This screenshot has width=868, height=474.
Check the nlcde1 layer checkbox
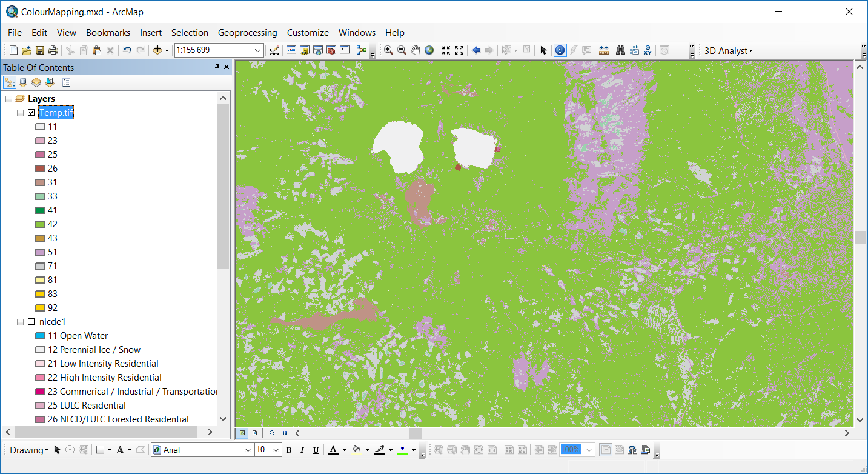pos(31,322)
